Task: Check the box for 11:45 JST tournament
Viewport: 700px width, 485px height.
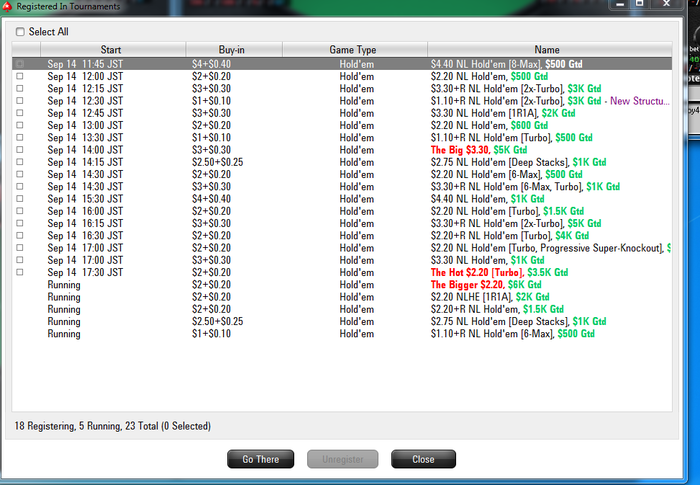Action: click(20, 64)
